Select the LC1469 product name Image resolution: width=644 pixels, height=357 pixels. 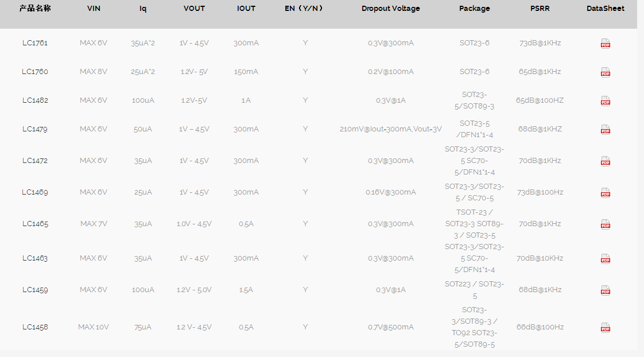click(35, 192)
